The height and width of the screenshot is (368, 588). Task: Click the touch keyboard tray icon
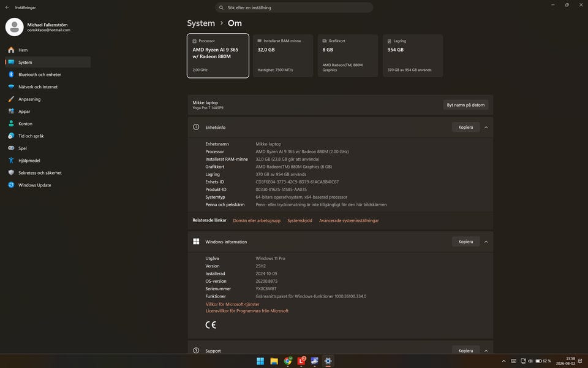(513, 361)
